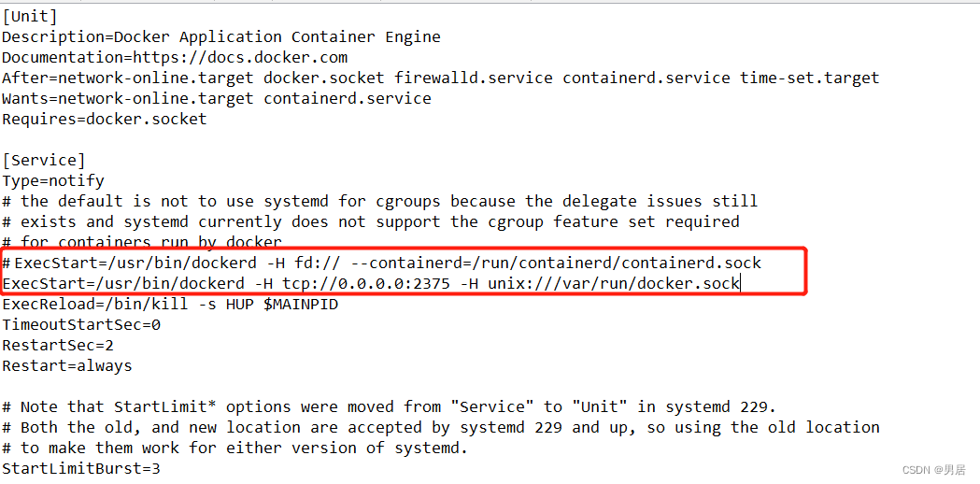Place cursor on TimeoutStartSec=0

pyautogui.click(x=81, y=325)
